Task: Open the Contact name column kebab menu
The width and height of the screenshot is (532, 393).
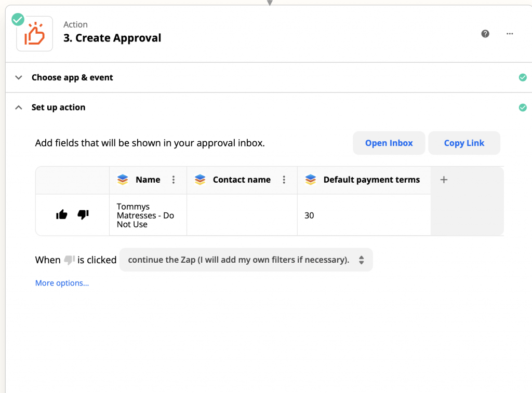Action: pos(284,180)
